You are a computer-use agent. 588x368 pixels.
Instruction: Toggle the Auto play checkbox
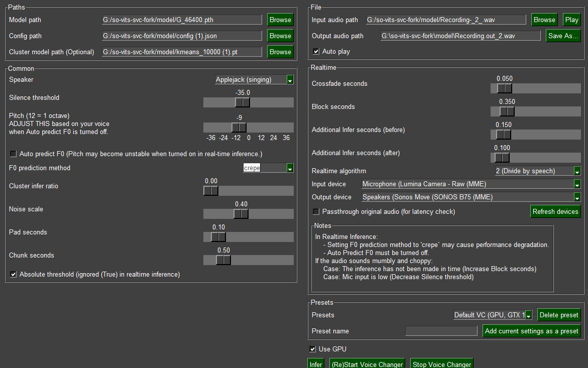point(316,51)
